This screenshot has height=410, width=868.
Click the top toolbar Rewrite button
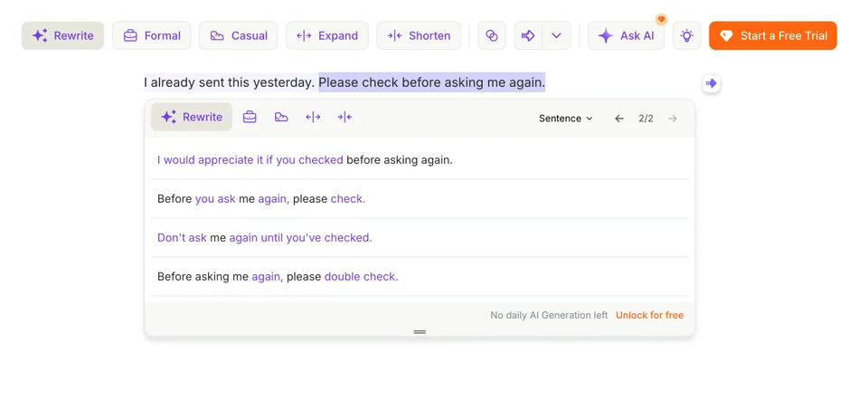coord(62,35)
